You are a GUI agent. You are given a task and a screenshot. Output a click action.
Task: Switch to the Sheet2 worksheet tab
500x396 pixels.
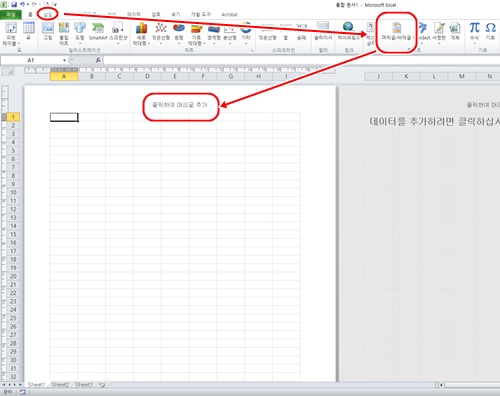click(60, 385)
